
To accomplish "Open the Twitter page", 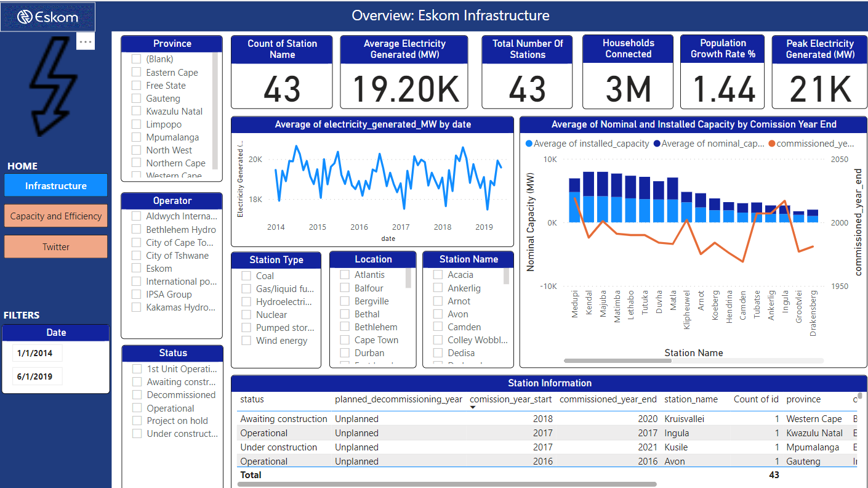I will pyautogui.click(x=56, y=246).
